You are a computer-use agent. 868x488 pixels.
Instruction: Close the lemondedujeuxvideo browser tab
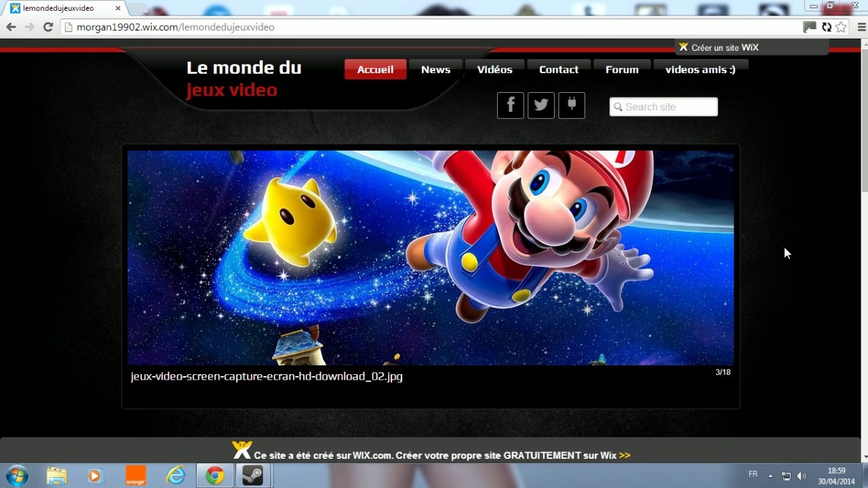tap(117, 8)
